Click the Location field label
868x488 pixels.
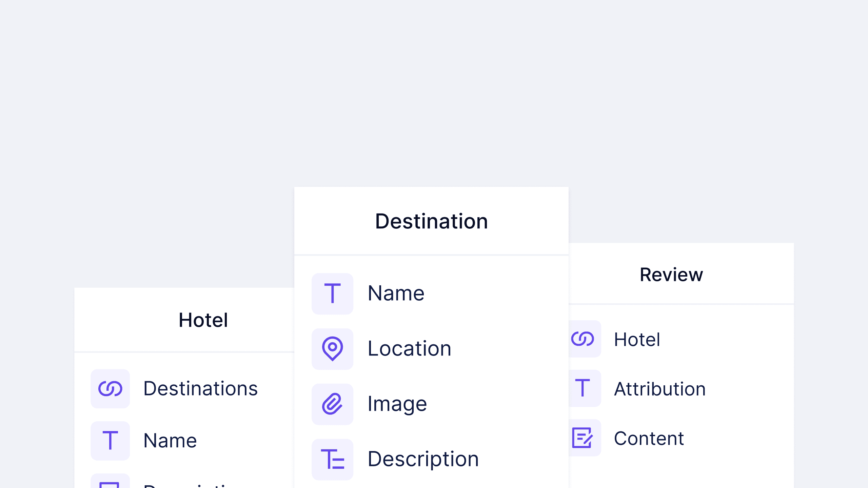[x=410, y=349]
